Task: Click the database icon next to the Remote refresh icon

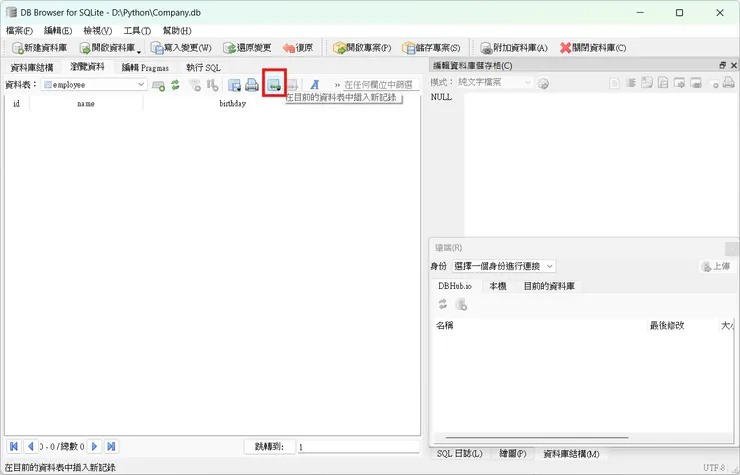Action: 461,305
